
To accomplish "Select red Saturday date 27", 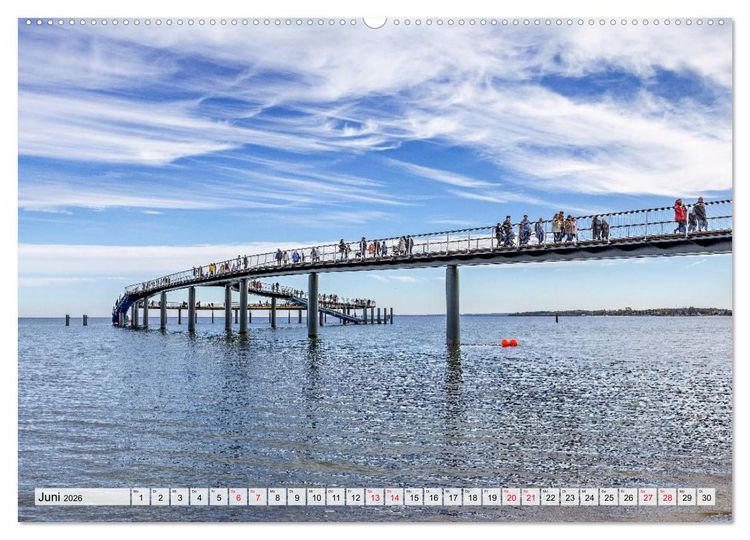I will point(648,497).
